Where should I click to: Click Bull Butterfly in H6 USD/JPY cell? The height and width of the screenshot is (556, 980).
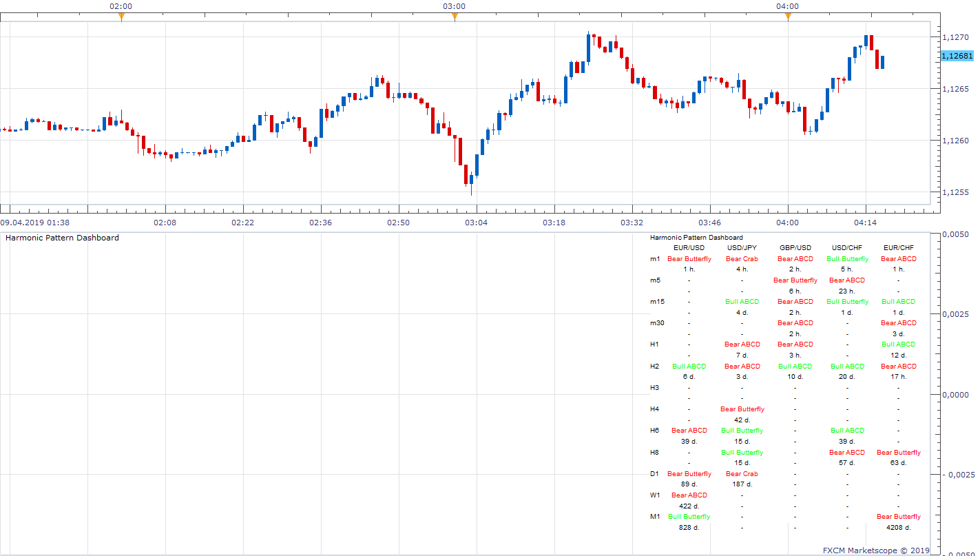pyautogui.click(x=742, y=431)
